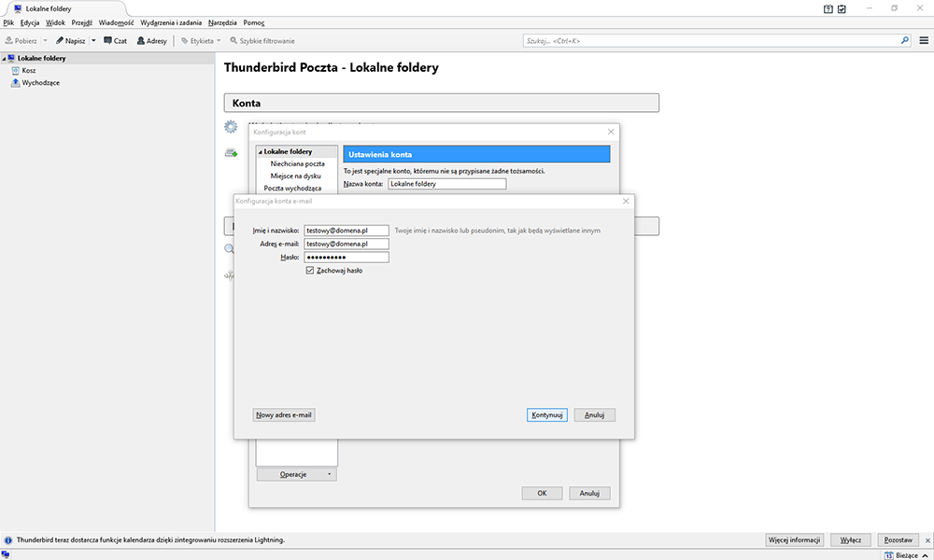
Task: Open the Czat toolbar button
Action: tap(115, 41)
